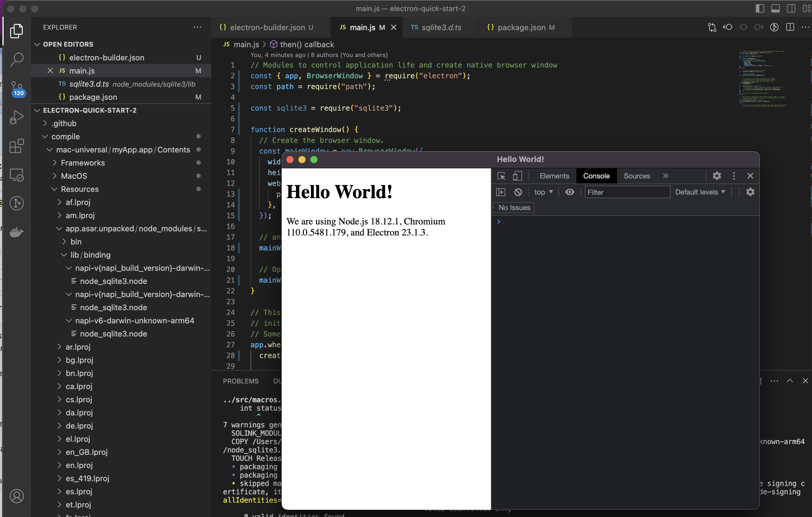Open the Accounts icon at sidebar bottom
The width and height of the screenshot is (812, 517).
tap(16, 496)
